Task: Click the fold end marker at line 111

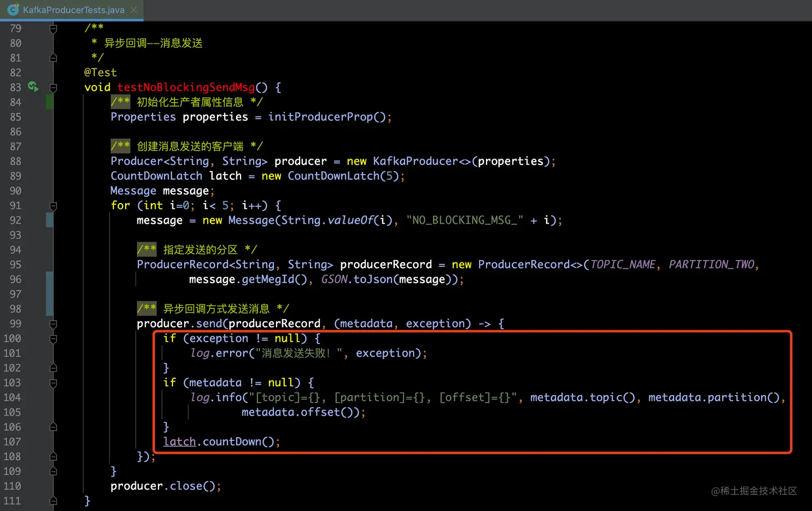Action: point(53,501)
